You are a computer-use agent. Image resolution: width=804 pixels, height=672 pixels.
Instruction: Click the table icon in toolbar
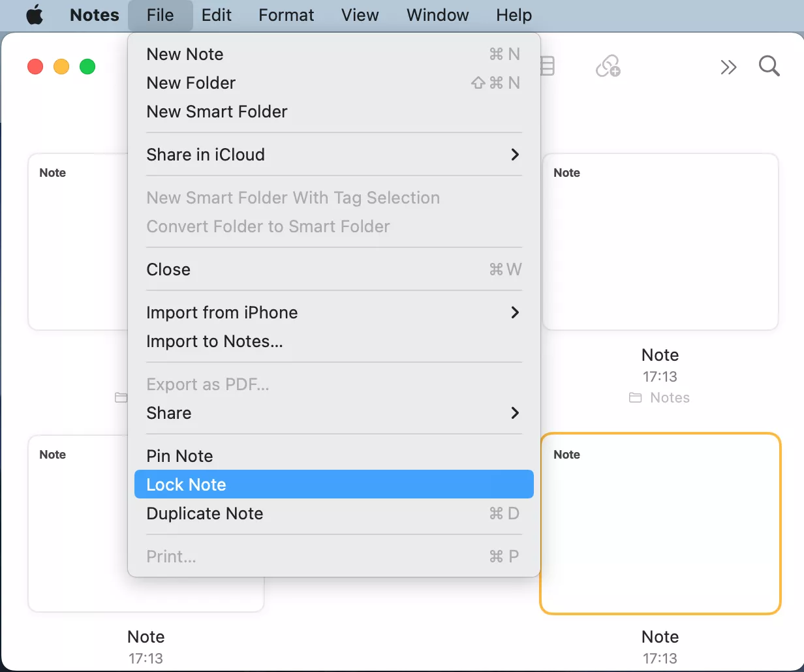pyautogui.click(x=548, y=66)
